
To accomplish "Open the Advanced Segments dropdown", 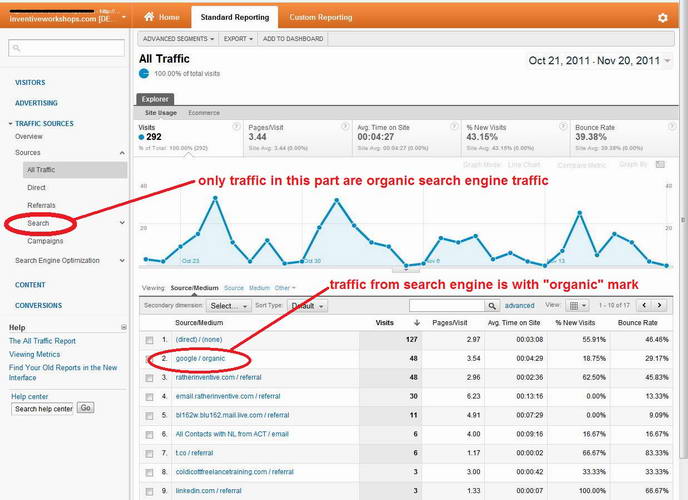I will tap(177, 39).
